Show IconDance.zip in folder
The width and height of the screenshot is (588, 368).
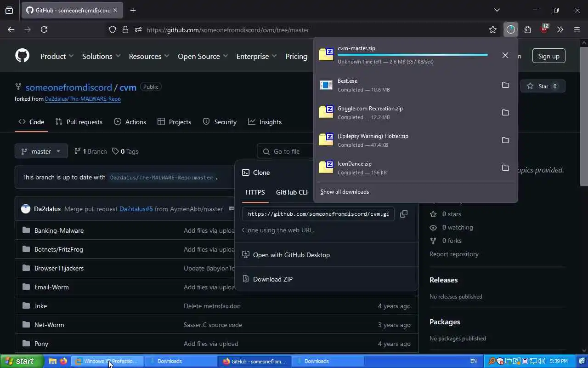505,168
